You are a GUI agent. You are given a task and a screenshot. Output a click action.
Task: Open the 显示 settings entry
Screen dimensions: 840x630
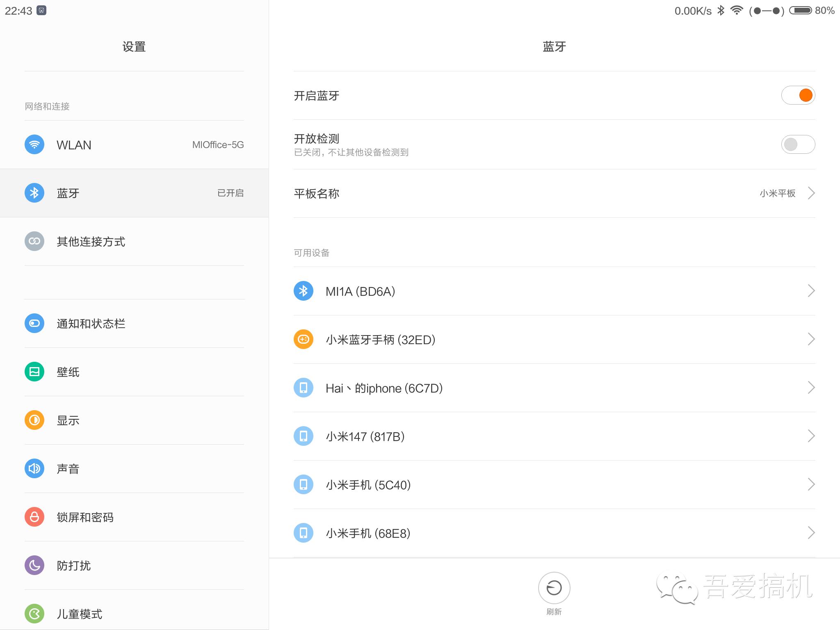click(68, 420)
